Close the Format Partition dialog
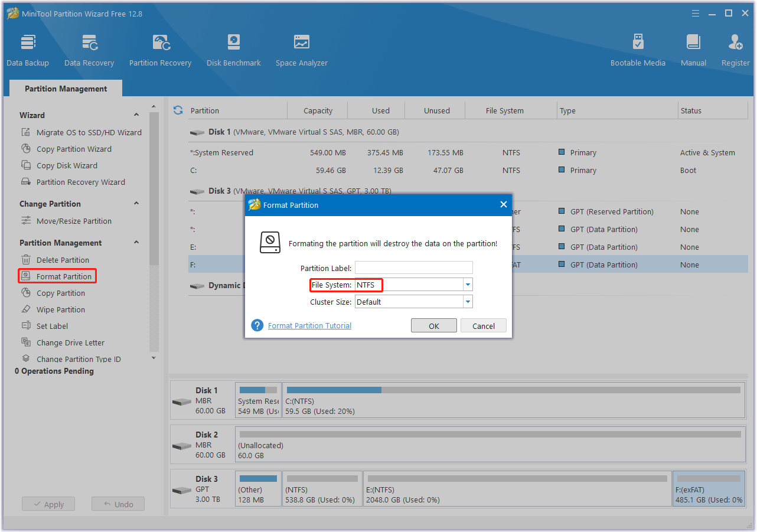The image size is (757, 532). [503, 205]
